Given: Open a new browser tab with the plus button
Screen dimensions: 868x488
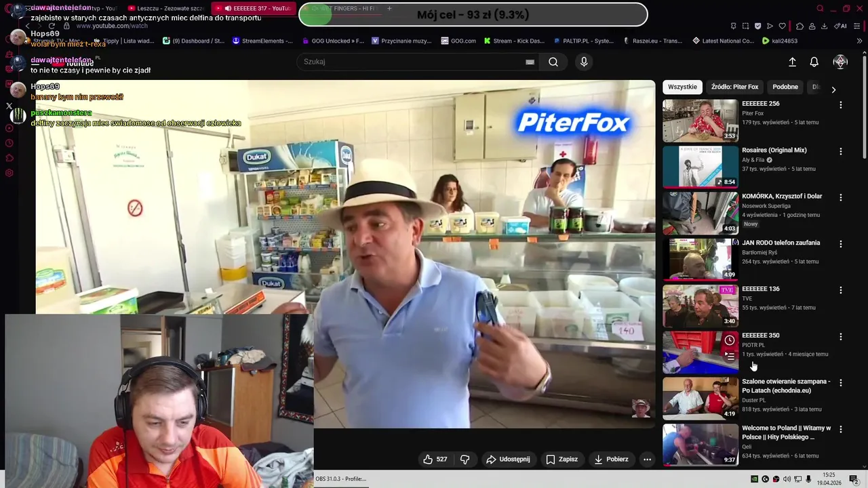Looking at the screenshot, I should [389, 8].
